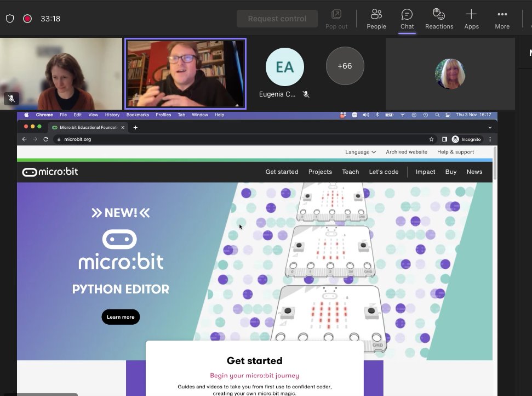The width and height of the screenshot is (532, 396).
Task: Open the Chat panel
Action: pyautogui.click(x=407, y=19)
